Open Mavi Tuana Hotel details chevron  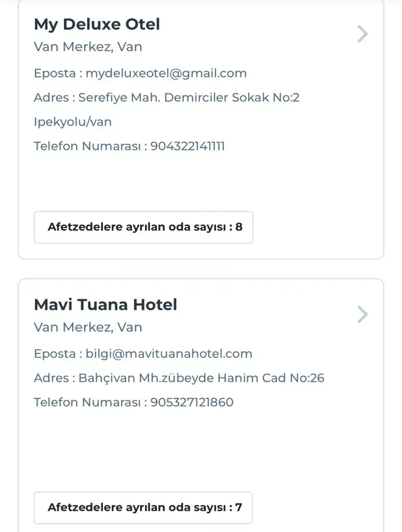tap(363, 314)
